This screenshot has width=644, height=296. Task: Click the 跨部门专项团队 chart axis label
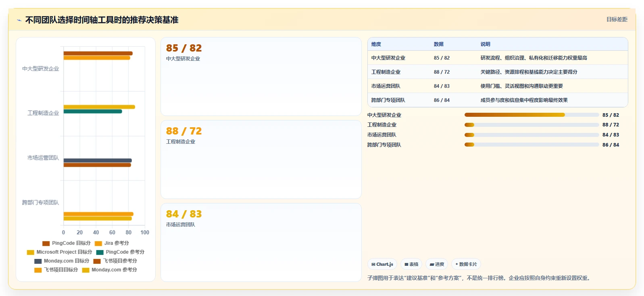click(40, 203)
